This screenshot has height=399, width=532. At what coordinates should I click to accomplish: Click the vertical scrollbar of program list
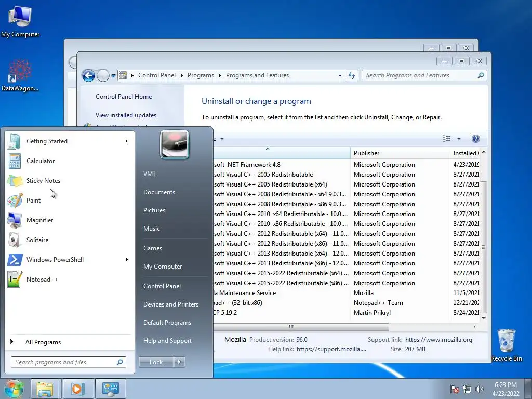[x=484, y=247]
